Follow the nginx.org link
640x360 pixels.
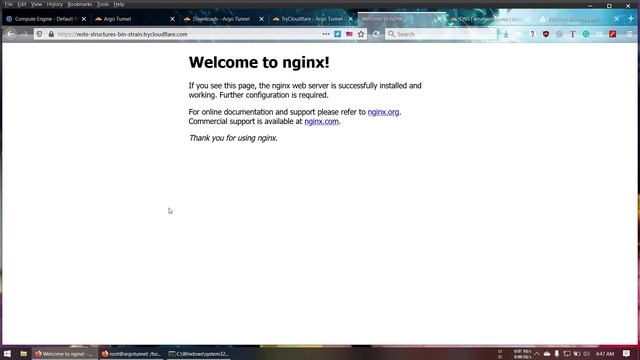tap(383, 112)
